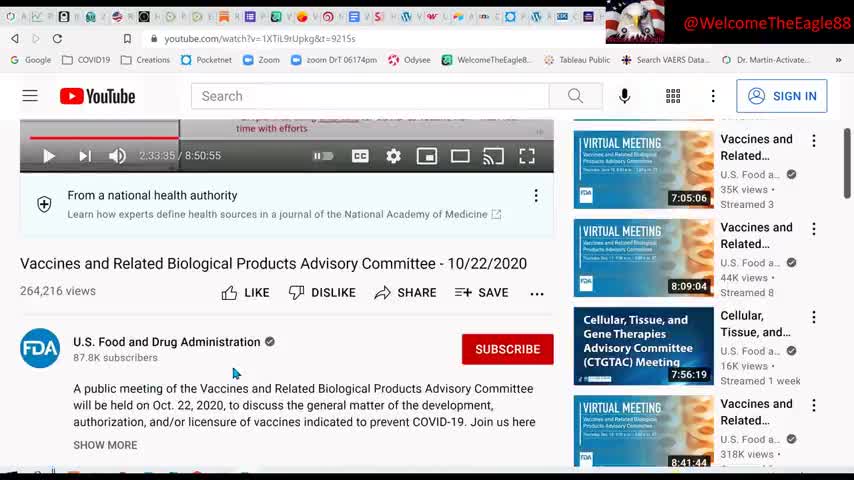This screenshot has height=480, width=854.
Task: Go forward in browser
Action: 36,39
